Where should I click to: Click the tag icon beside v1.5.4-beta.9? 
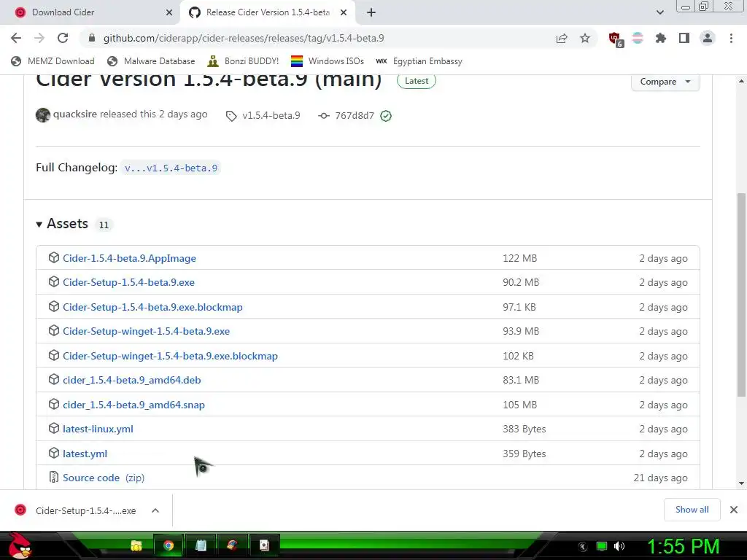point(231,116)
